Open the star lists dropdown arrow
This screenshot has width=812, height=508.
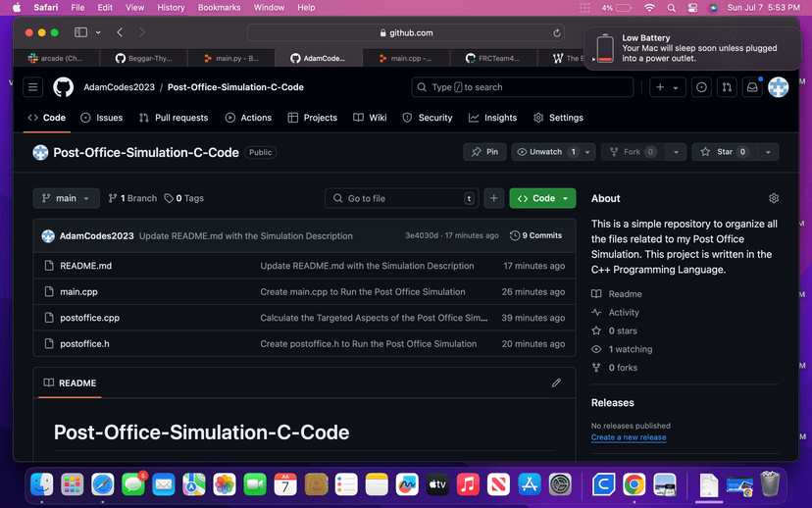click(769, 152)
